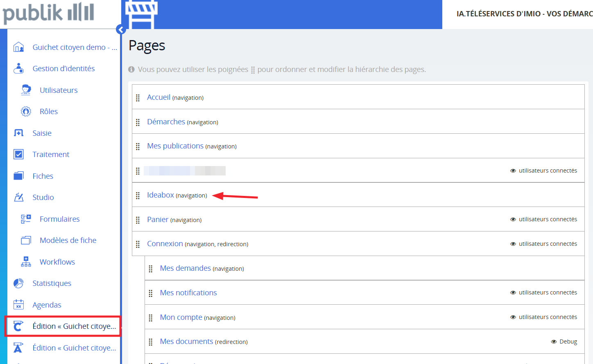This screenshot has height=364, width=593.
Task: Open the Ideabox page link
Action: [x=160, y=195]
